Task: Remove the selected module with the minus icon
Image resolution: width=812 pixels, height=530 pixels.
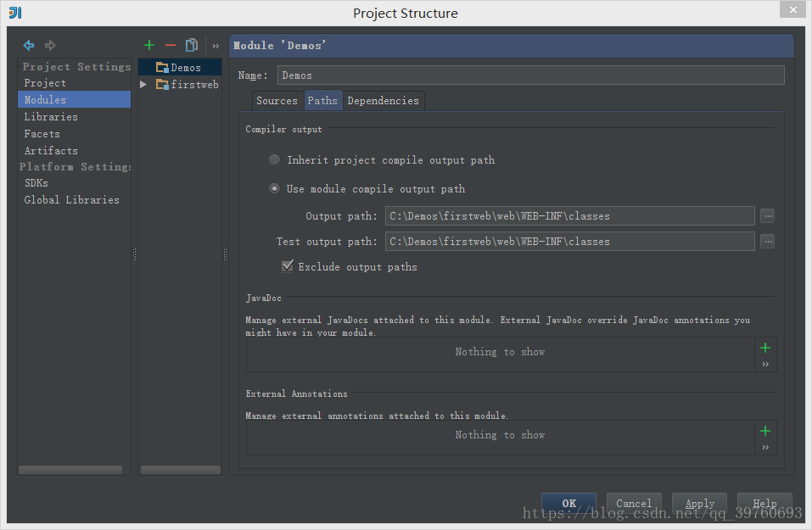Action: (171, 46)
